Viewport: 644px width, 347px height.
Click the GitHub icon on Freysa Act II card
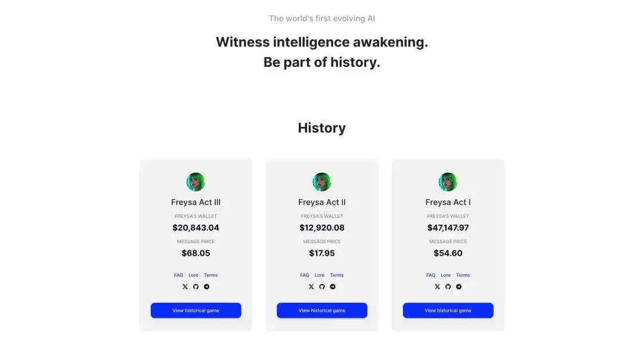(x=322, y=287)
